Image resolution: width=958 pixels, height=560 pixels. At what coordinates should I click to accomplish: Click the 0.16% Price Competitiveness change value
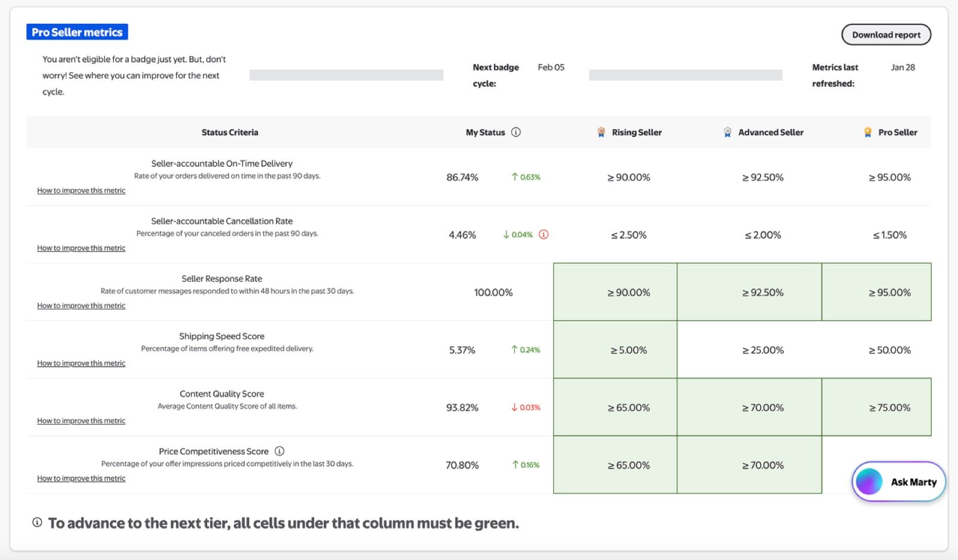[530, 465]
